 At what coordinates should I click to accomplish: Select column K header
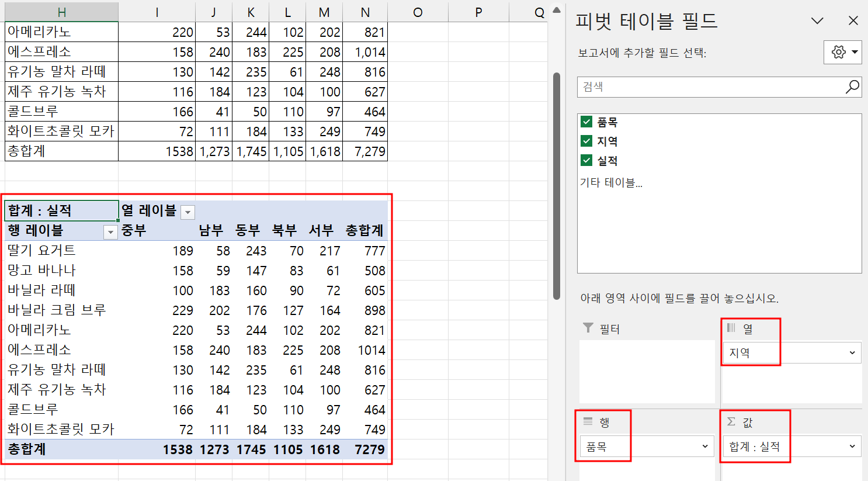(x=251, y=12)
